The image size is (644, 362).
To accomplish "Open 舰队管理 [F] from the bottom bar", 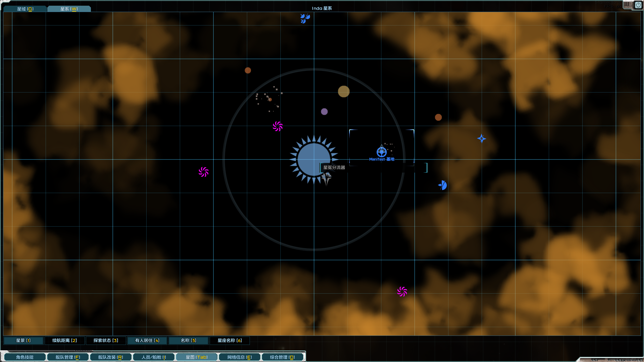I will 68,357.
